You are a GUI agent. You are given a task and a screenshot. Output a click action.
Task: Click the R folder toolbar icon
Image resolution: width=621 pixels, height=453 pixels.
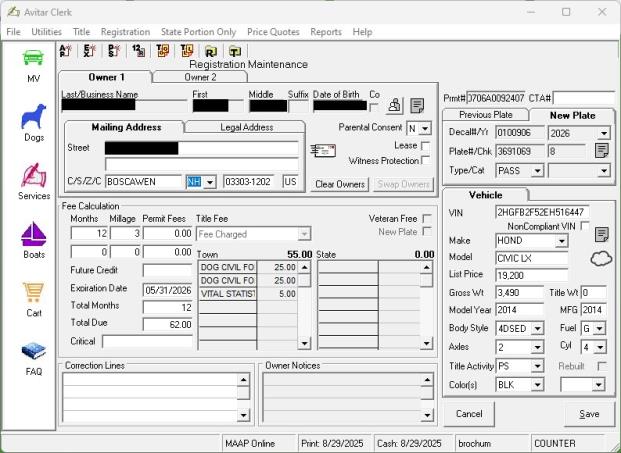211,51
